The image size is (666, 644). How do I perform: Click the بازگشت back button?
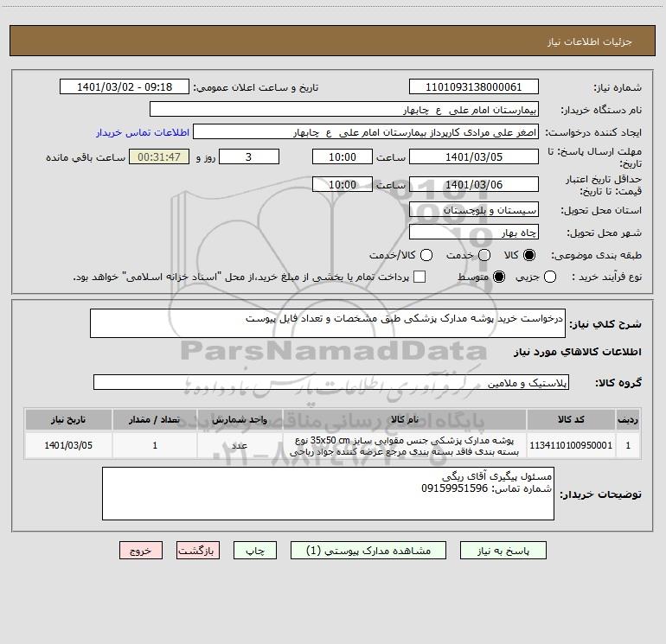198,551
